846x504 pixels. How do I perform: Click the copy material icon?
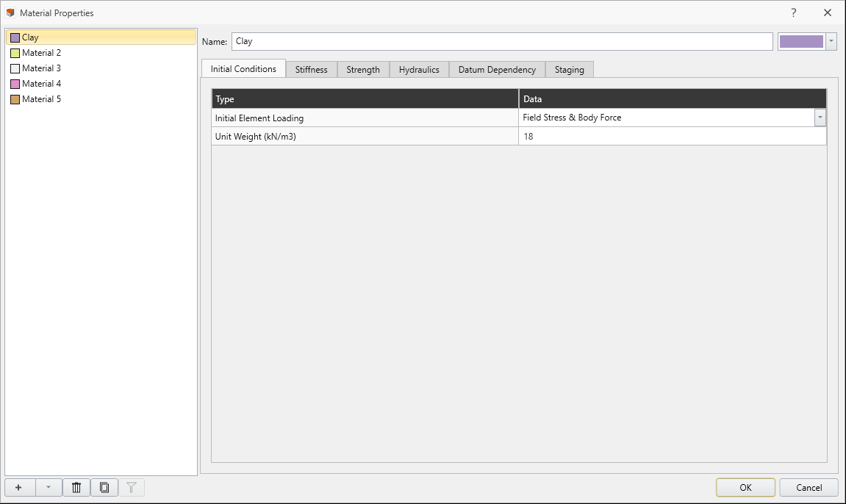tap(104, 487)
